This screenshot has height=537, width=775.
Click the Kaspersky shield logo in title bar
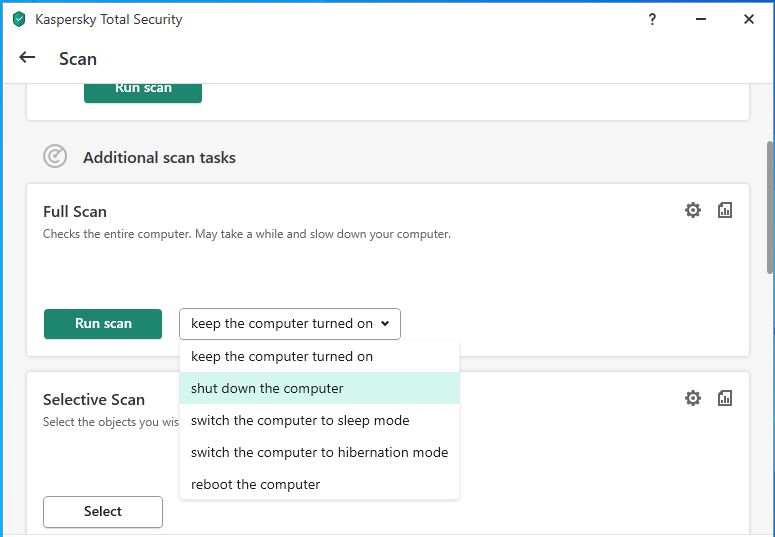[x=18, y=19]
